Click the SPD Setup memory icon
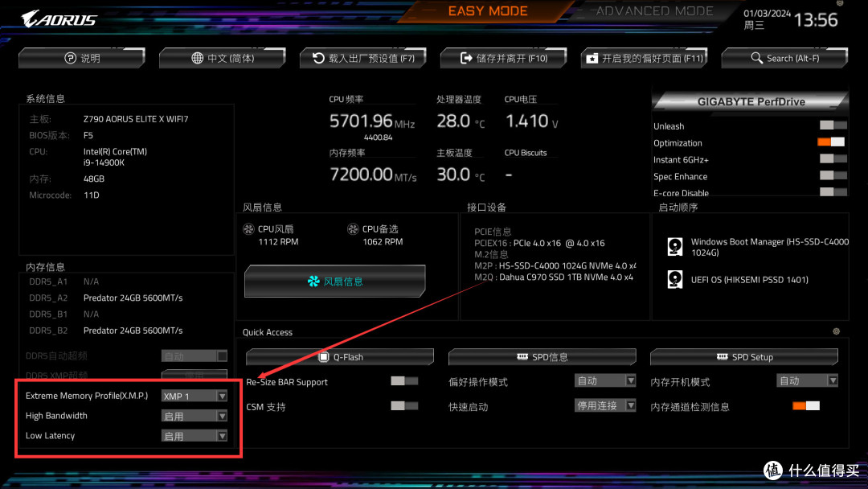Screen dimensions: 868x489 (x=722, y=356)
